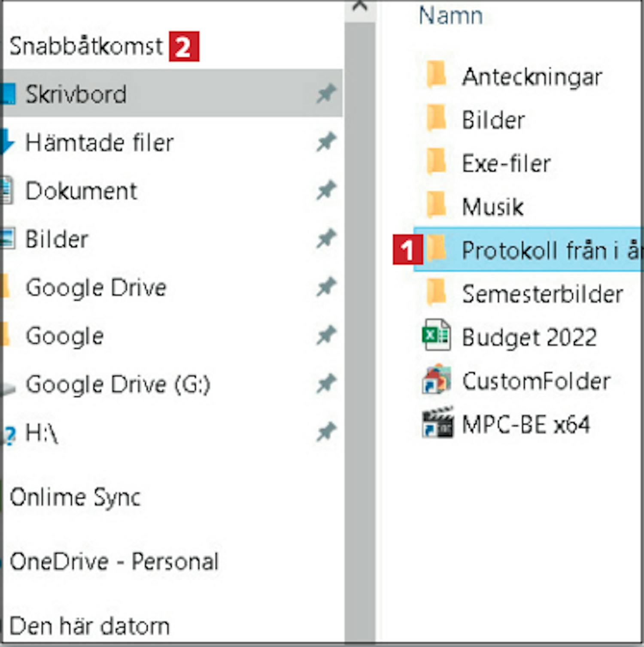The height and width of the screenshot is (647, 644).
Task: Select the CustomFolder shortcut icon
Action: [437, 380]
